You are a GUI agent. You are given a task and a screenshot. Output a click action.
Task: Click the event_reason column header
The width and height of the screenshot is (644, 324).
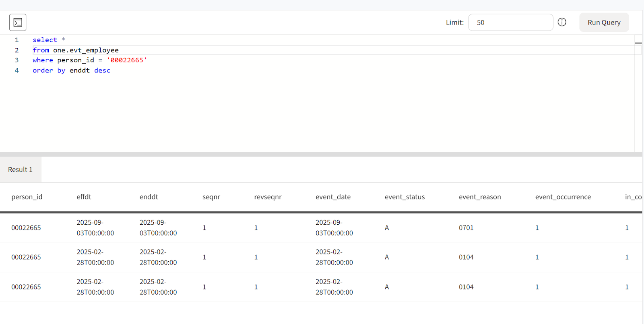[x=480, y=197]
